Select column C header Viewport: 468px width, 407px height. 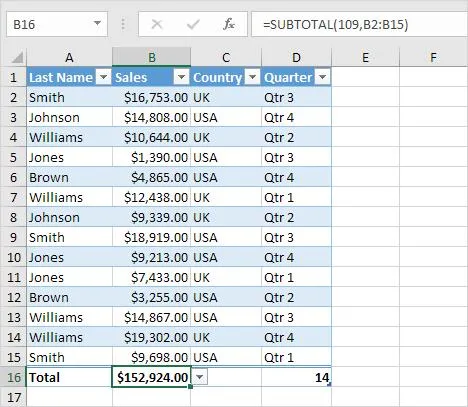(x=226, y=57)
